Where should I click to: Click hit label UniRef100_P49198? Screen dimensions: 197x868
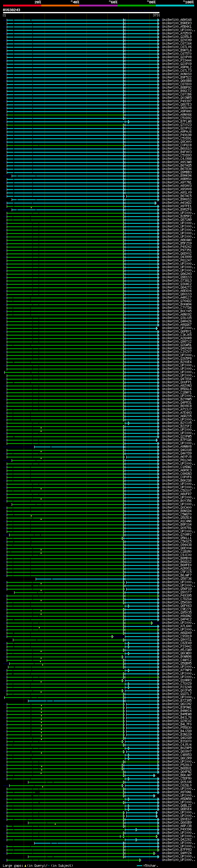point(177,135)
